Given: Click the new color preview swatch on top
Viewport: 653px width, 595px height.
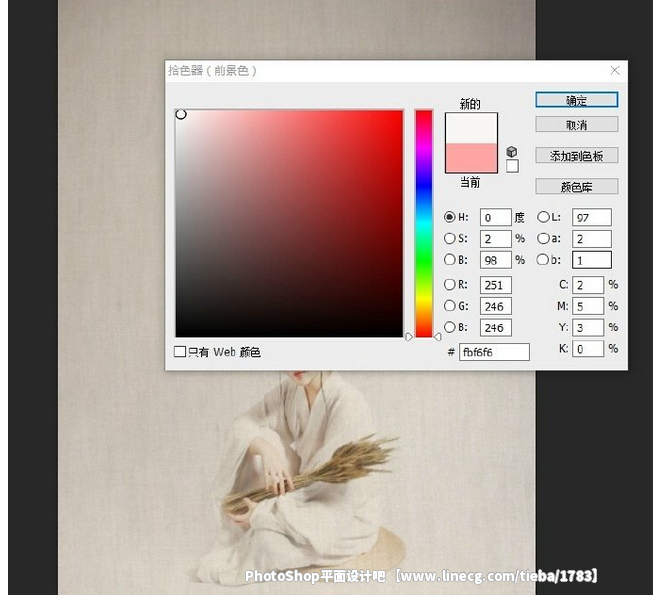Looking at the screenshot, I should [x=471, y=128].
